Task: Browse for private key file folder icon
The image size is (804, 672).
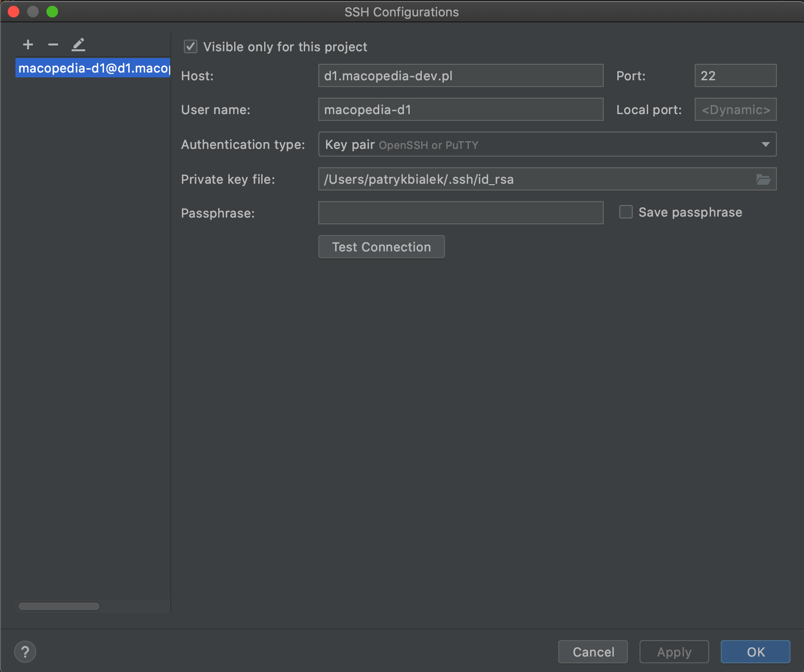Action: pos(763,179)
